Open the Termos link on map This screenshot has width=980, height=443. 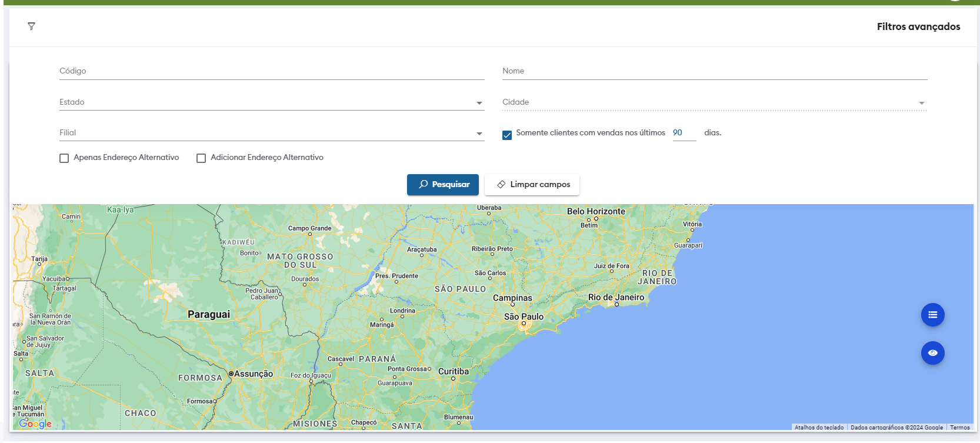tap(959, 428)
